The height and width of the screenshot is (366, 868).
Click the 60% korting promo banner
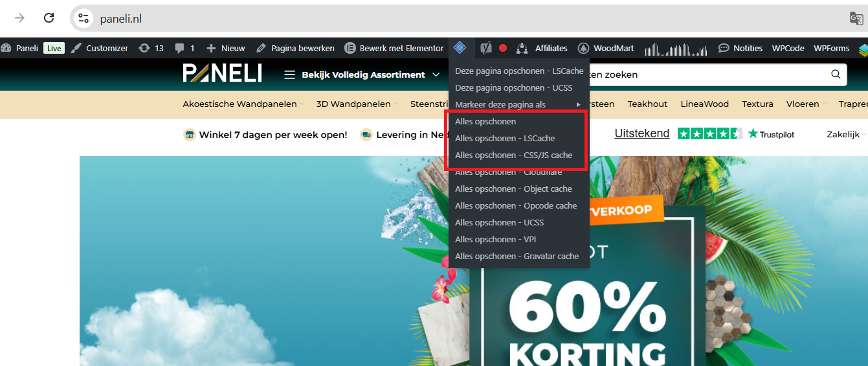tap(474, 261)
